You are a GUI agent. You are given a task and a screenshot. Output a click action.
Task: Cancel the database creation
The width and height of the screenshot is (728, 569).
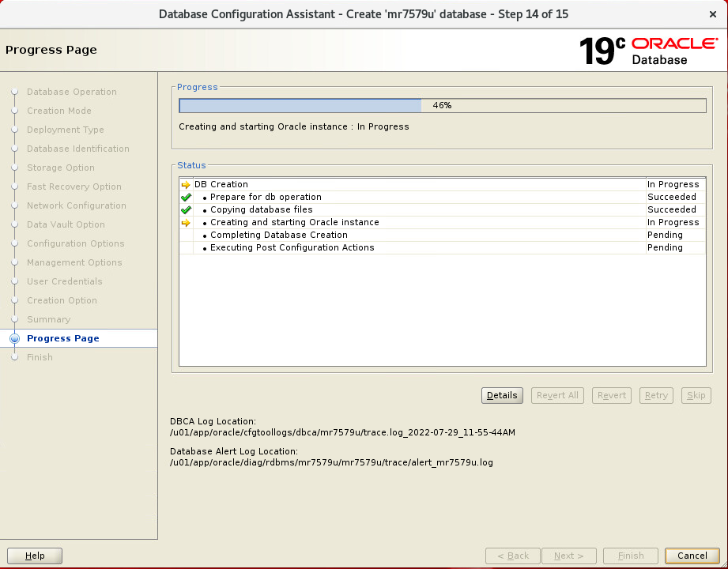692,556
